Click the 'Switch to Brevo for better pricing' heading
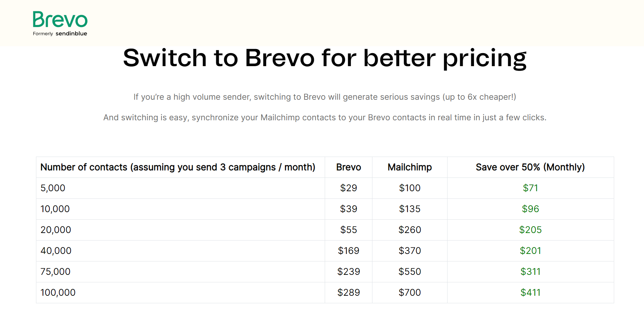The image size is (644, 318). tap(324, 58)
